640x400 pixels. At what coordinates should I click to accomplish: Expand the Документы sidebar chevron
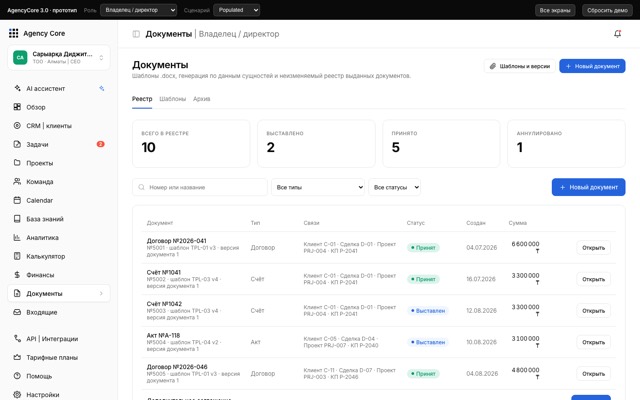101,293
